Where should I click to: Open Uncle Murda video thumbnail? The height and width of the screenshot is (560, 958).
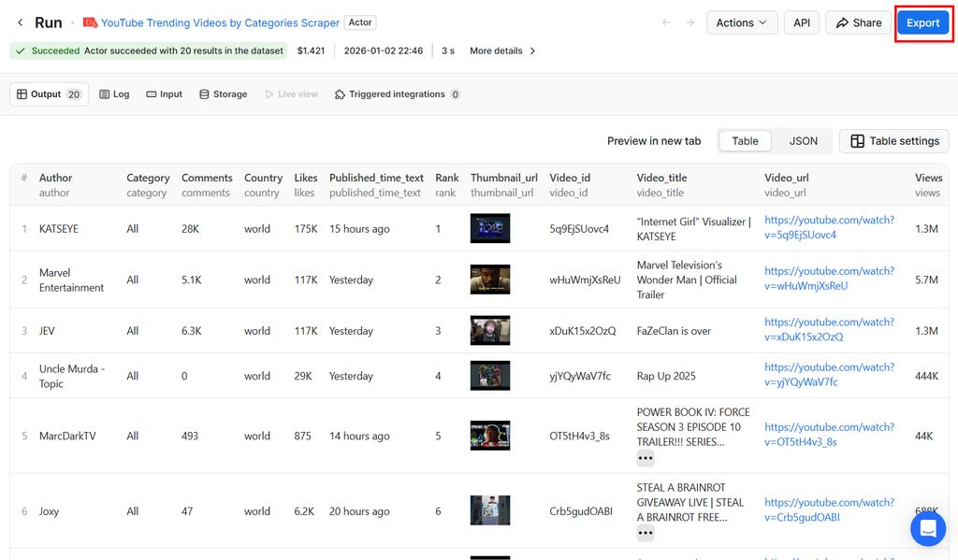[x=490, y=376]
